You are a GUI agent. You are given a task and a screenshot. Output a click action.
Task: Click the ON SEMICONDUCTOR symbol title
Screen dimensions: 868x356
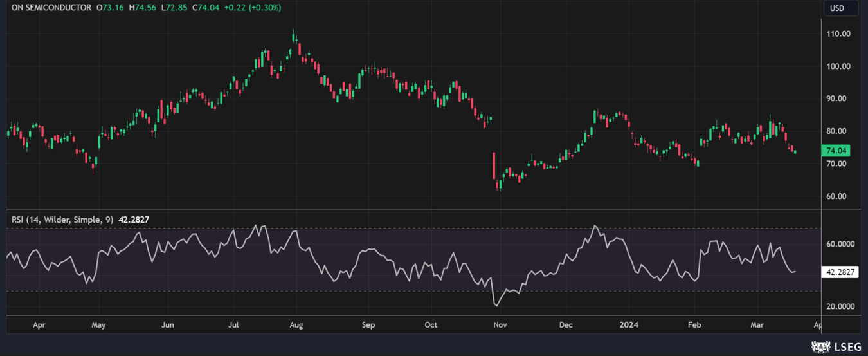click(51, 8)
